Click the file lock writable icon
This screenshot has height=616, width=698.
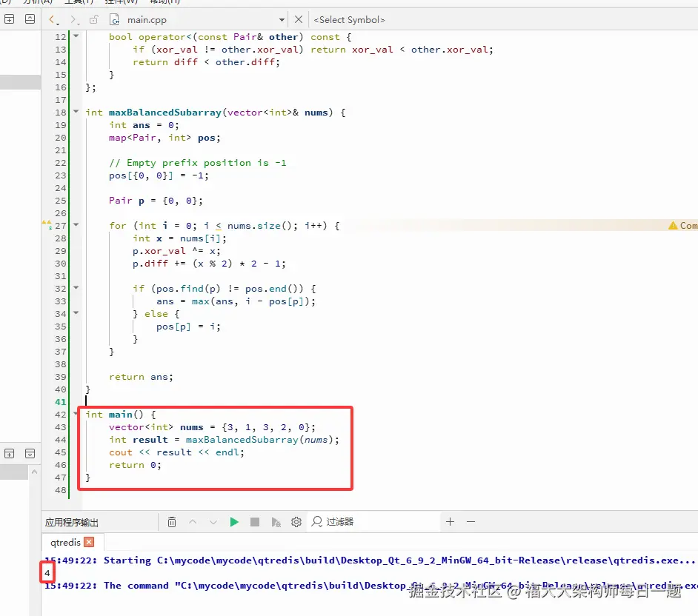tap(93, 19)
